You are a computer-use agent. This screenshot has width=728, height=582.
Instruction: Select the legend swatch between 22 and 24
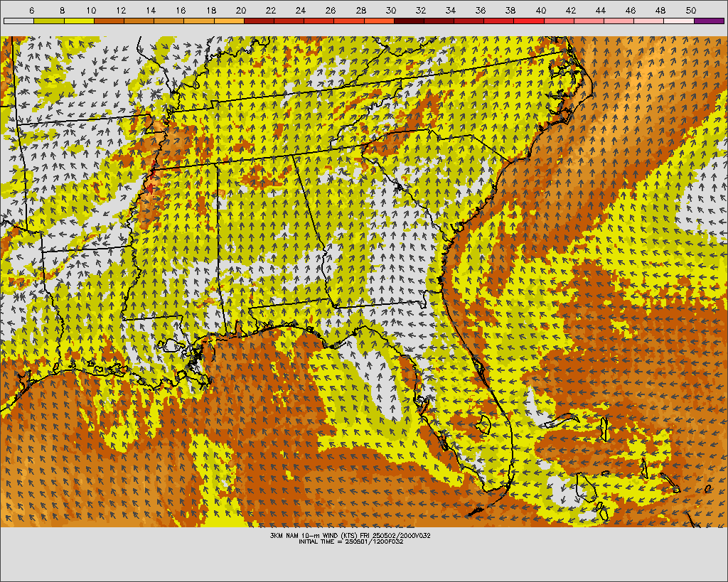(x=289, y=21)
